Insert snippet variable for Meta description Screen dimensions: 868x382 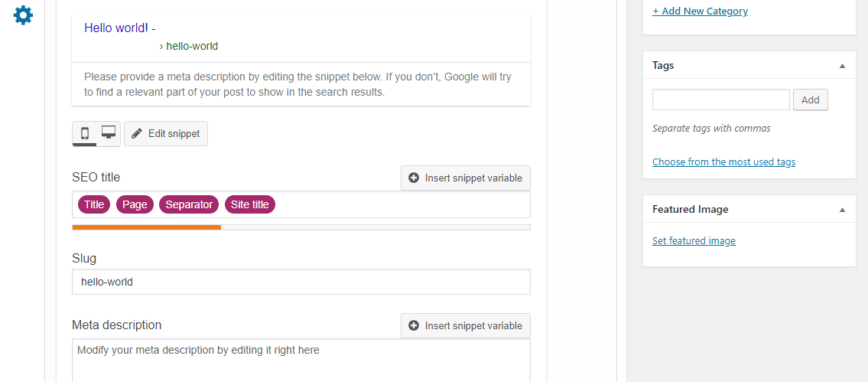(466, 325)
